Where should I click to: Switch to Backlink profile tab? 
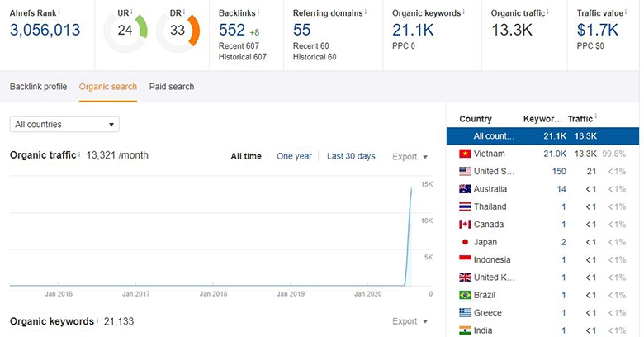[x=38, y=87]
